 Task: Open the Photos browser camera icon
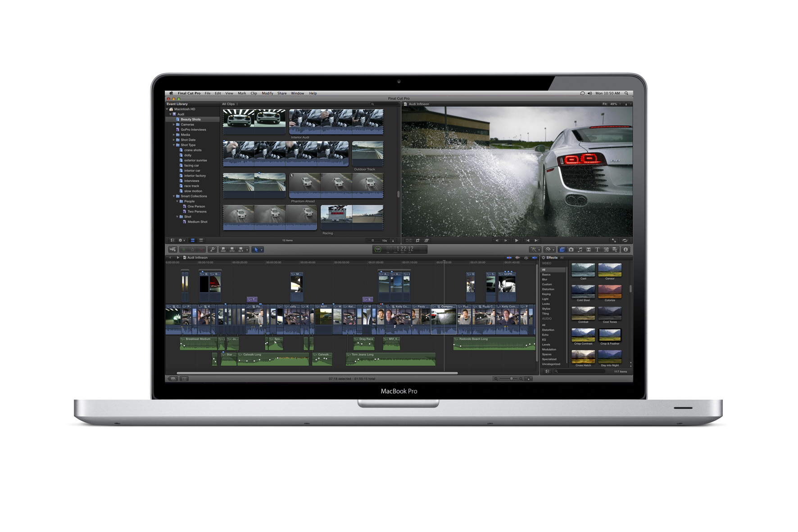(x=571, y=250)
